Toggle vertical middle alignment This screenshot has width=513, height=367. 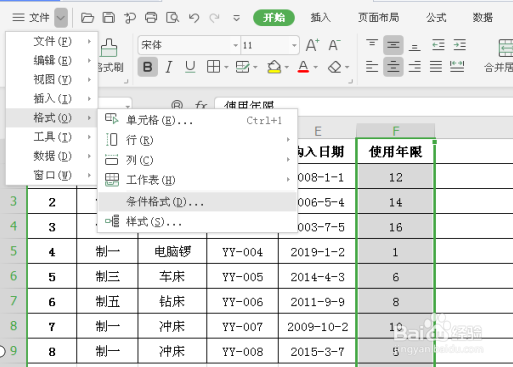coord(393,45)
